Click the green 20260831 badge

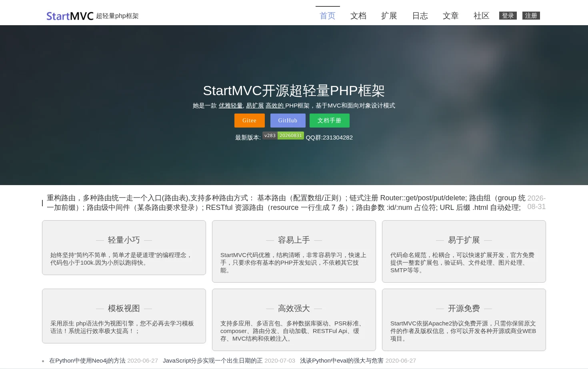click(x=291, y=136)
